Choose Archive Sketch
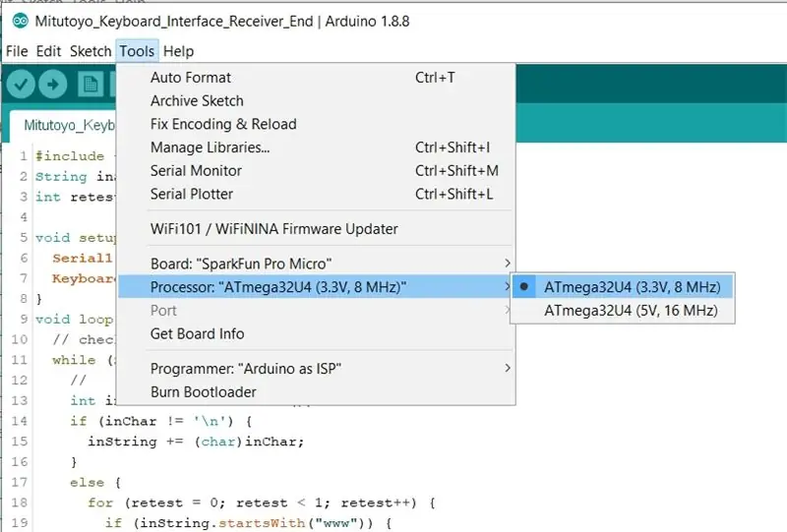The image size is (787, 532). coord(316,101)
